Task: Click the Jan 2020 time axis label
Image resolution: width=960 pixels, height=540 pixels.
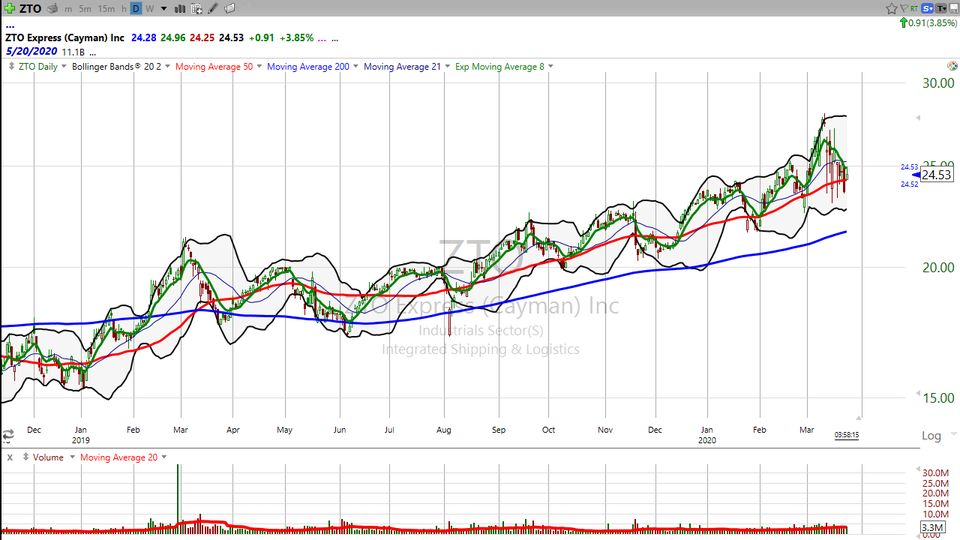Action: click(707, 435)
